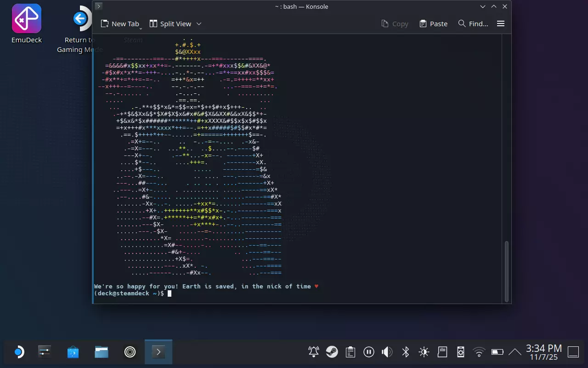
Task: Open Dolphin file manager from taskbar
Action: pyautogui.click(x=102, y=352)
